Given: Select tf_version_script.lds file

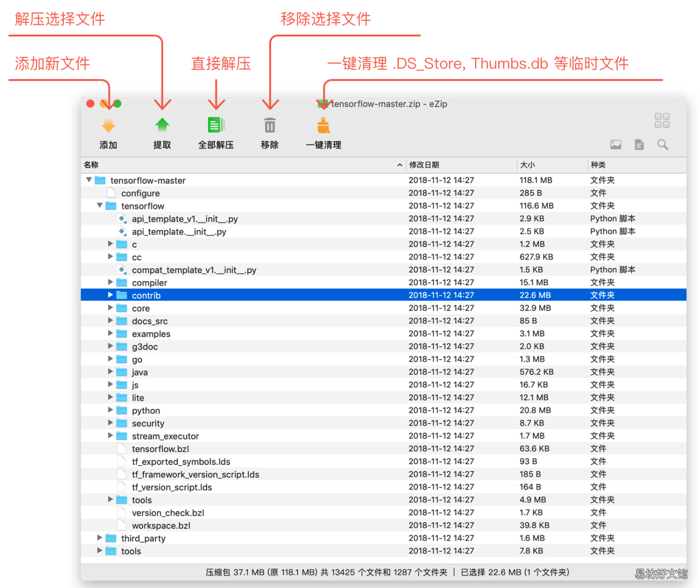Looking at the screenshot, I should (384, 487).
